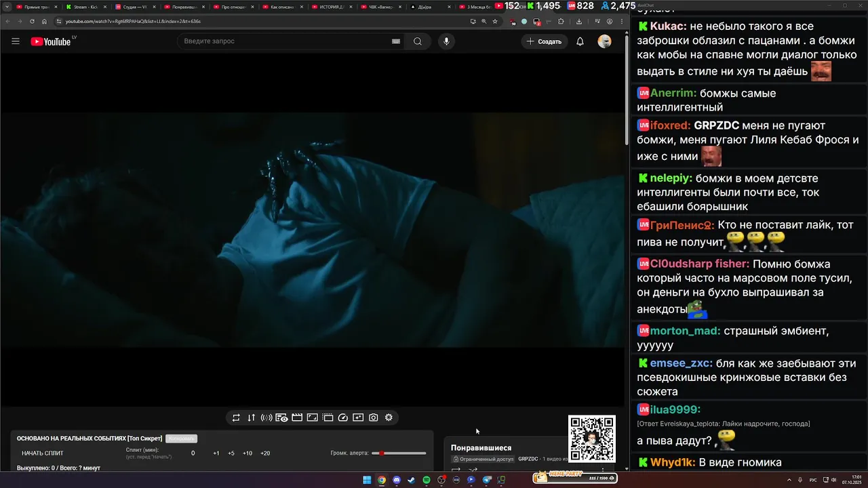868x488 pixels.
Task: Click 'НАЧАТЬ СПЛИТ' button
Action: click(x=43, y=453)
